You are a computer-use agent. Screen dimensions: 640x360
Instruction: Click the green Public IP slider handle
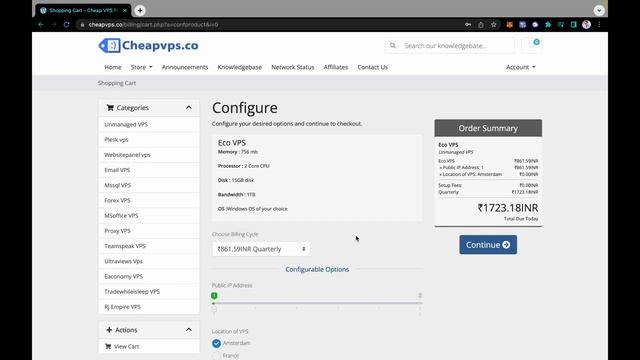pyautogui.click(x=214, y=296)
